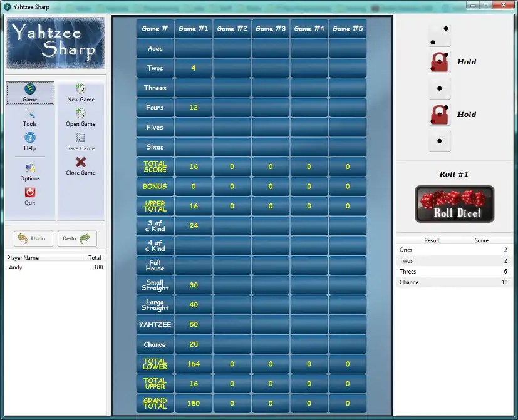Toggle hold on the third die
Screen dimensions: 518x420
(440, 88)
